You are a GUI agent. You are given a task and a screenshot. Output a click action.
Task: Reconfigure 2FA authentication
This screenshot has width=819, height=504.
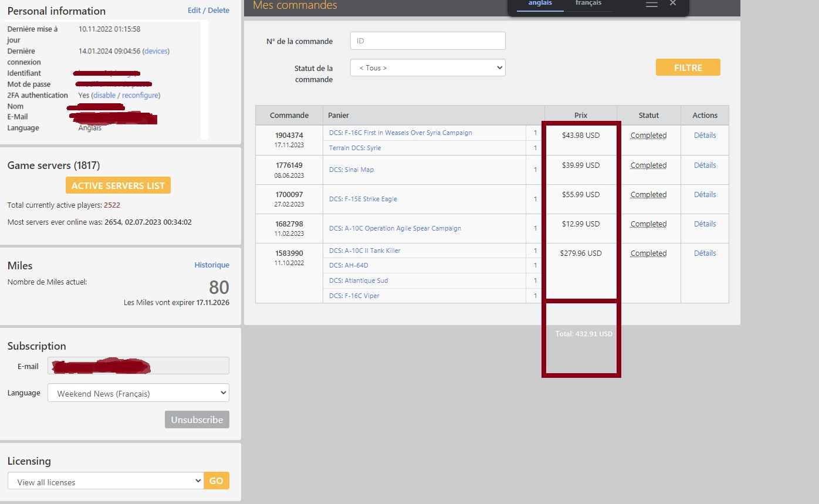[x=140, y=95]
